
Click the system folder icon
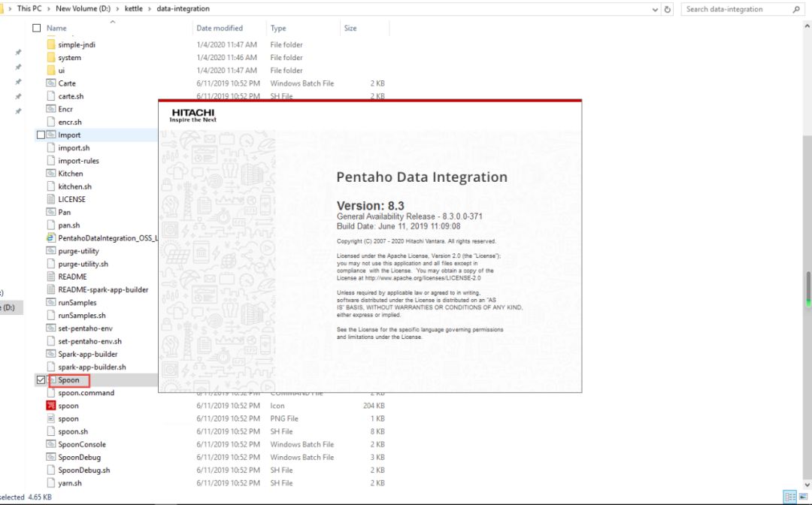point(51,57)
